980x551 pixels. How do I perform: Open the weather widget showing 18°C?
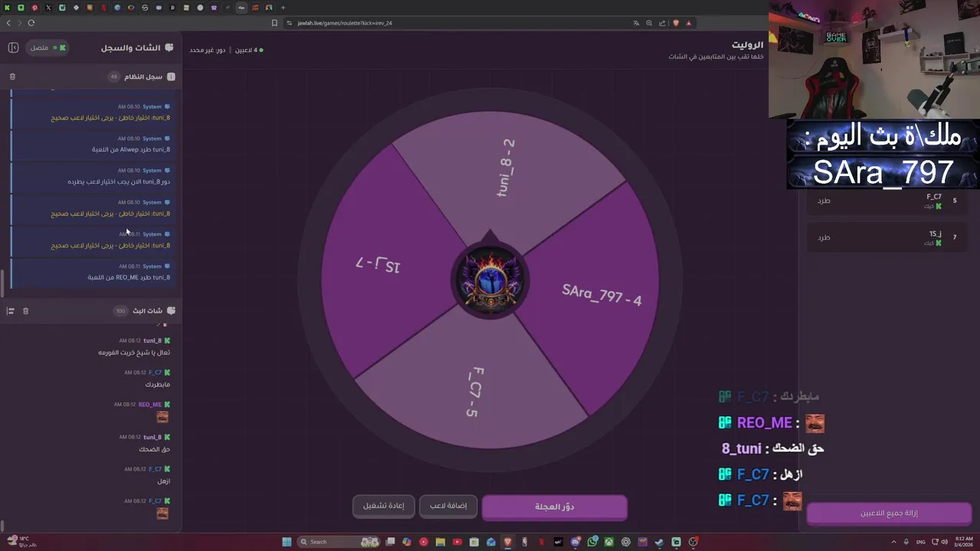(x=20, y=541)
